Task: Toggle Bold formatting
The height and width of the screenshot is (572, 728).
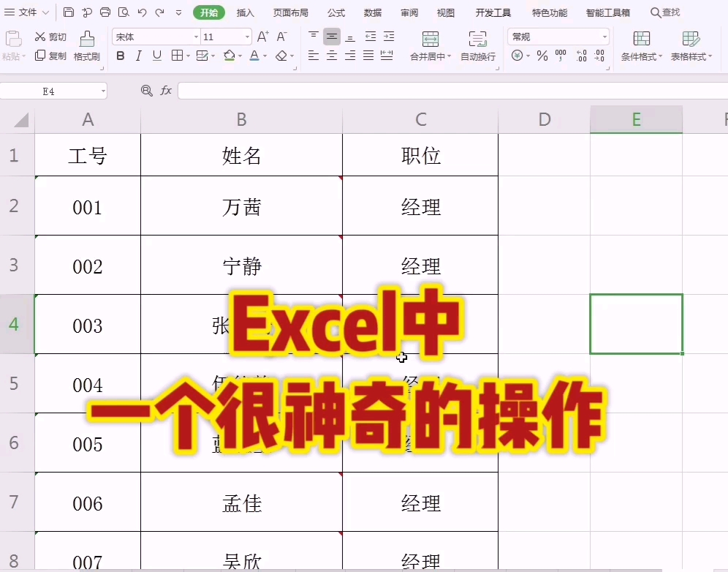Action: 121,56
